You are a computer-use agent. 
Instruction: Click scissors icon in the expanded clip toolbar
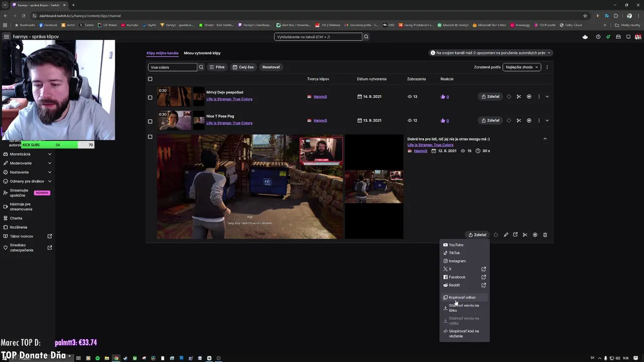coord(525,235)
